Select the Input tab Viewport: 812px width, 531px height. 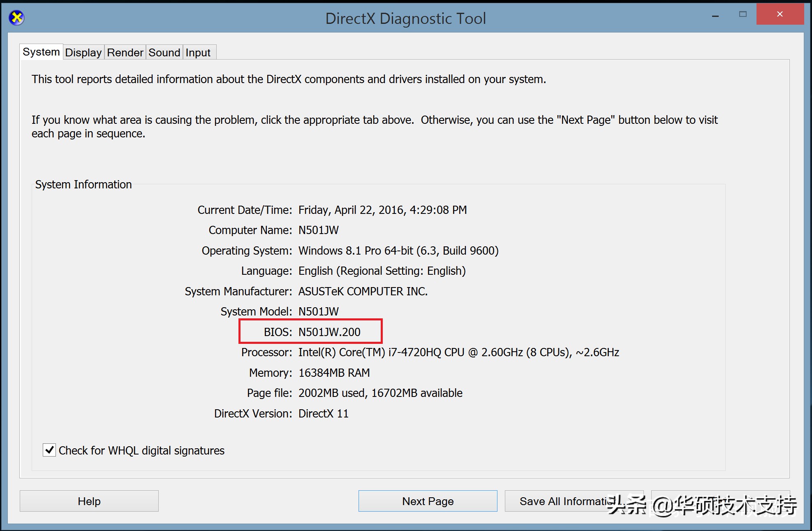coord(198,53)
